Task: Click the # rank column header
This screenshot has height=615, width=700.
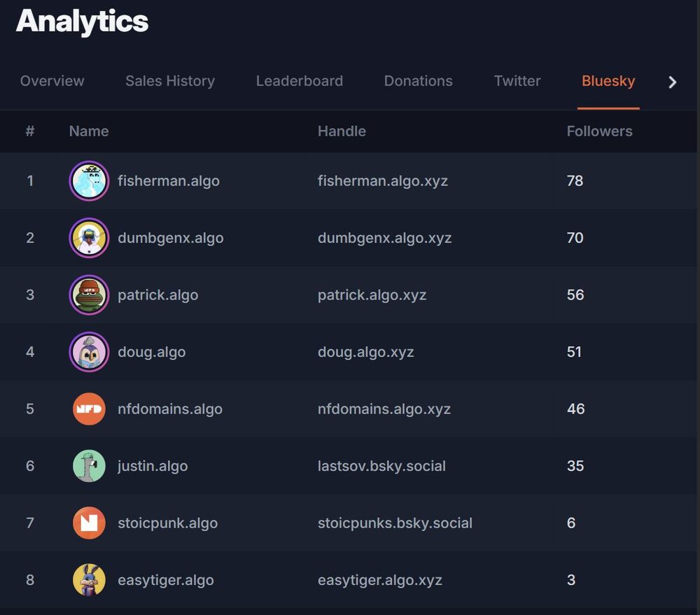Action: (30, 132)
